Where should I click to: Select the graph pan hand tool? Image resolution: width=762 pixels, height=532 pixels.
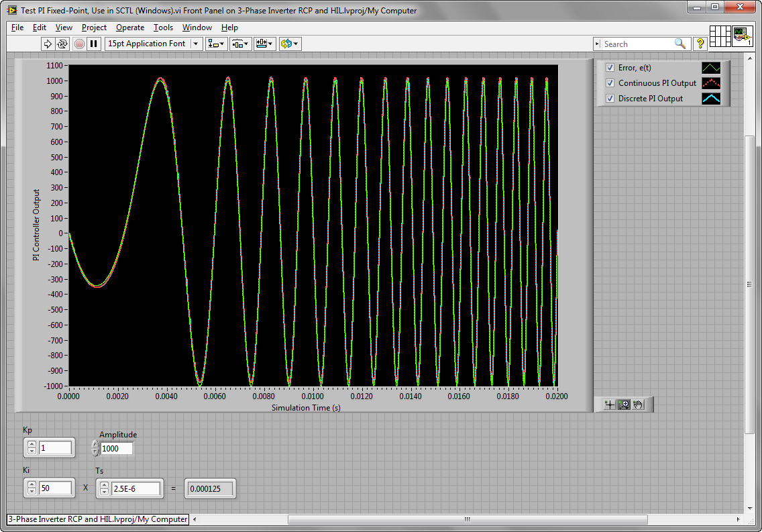point(638,405)
